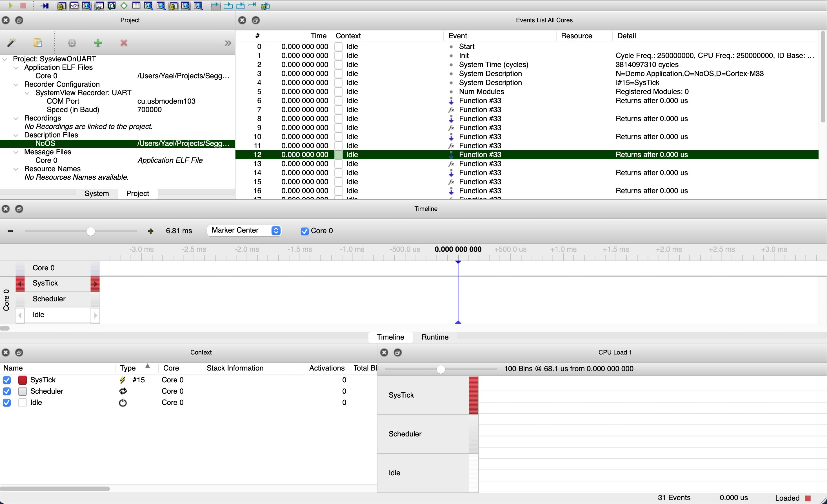
Task: Click the Events List vertical scrollbar
Action: 823,77
